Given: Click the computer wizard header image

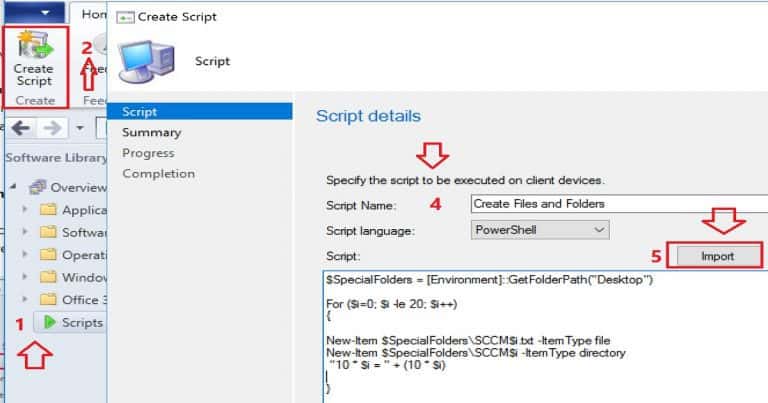Looking at the screenshot, I should point(146,61).
